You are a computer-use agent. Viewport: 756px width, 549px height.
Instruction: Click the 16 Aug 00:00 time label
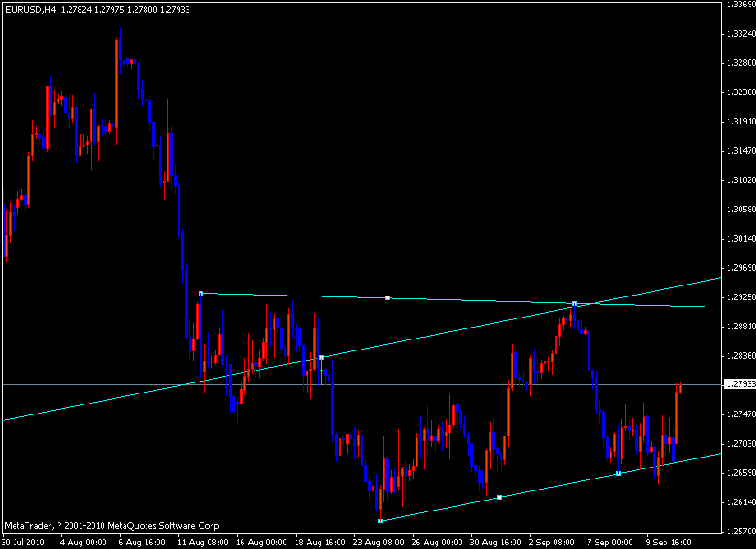tap(262, 543)
